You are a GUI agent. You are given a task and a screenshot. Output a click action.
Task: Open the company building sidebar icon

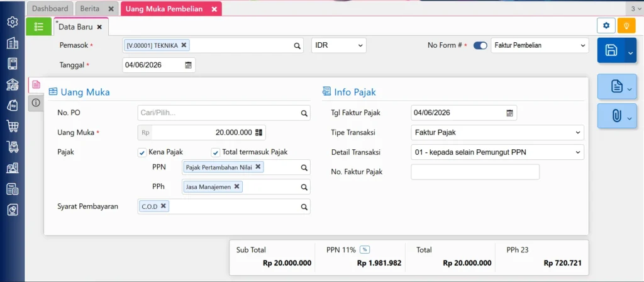pos(13,43)
